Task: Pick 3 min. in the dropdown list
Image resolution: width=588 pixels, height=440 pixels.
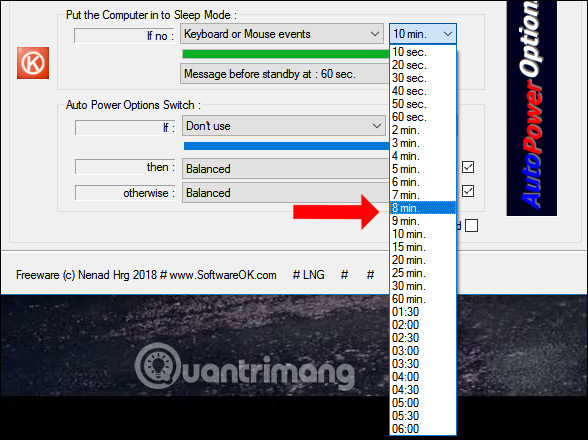Action: coord(423,143)
